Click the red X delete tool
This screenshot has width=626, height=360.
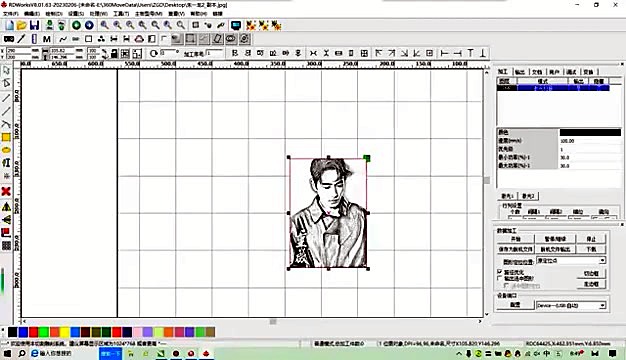pos(6,191)
